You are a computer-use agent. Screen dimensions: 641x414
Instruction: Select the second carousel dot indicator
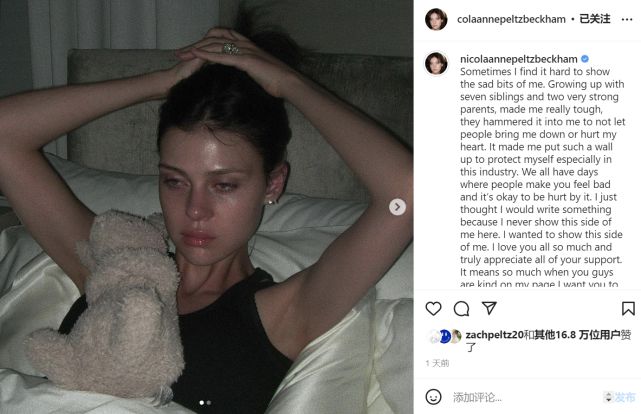click(x=209, y=403)
